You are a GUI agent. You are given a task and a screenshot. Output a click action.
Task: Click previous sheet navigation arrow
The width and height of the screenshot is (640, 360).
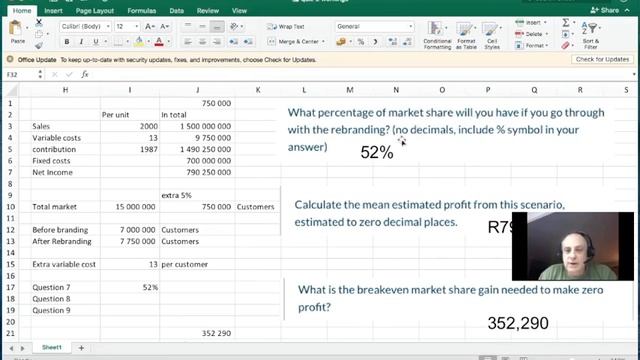coord(11,348)
